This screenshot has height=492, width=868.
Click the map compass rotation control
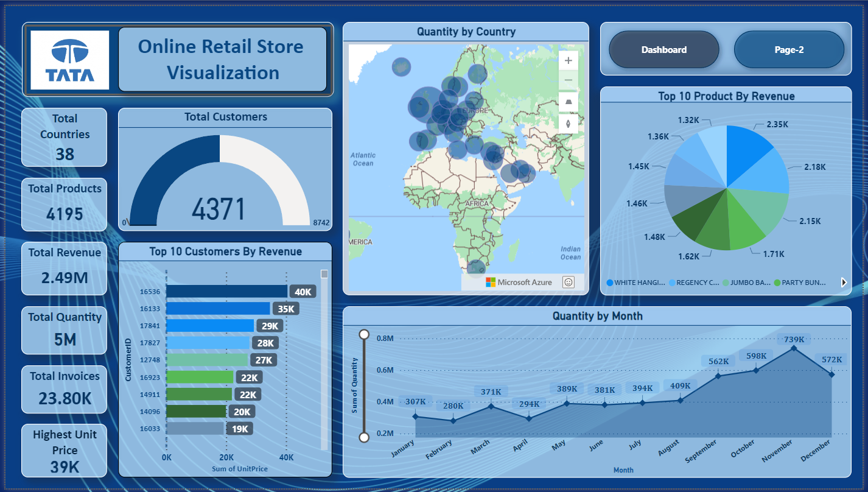coord(568,123)
